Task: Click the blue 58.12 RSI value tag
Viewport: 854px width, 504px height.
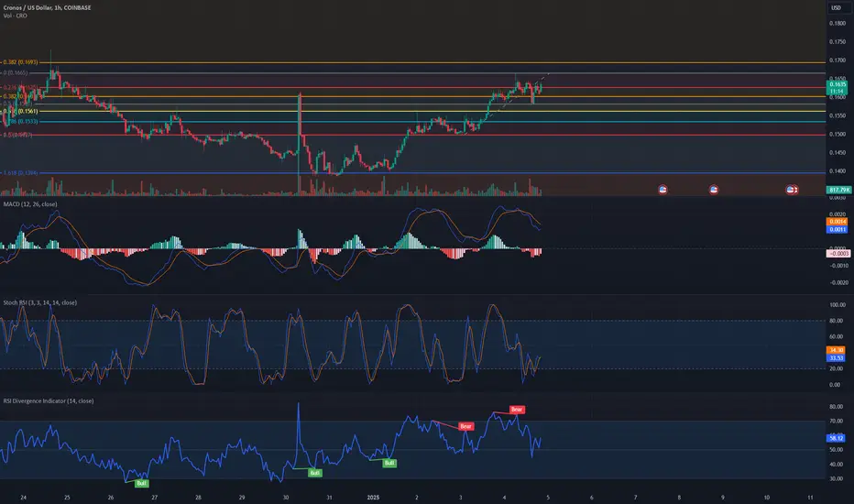Action: point(836,438)
